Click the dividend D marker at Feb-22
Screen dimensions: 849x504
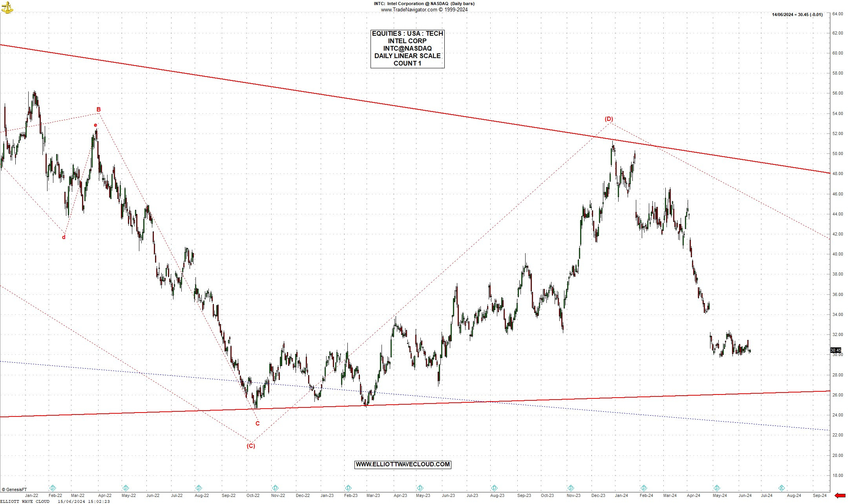(x=53, y=488)
